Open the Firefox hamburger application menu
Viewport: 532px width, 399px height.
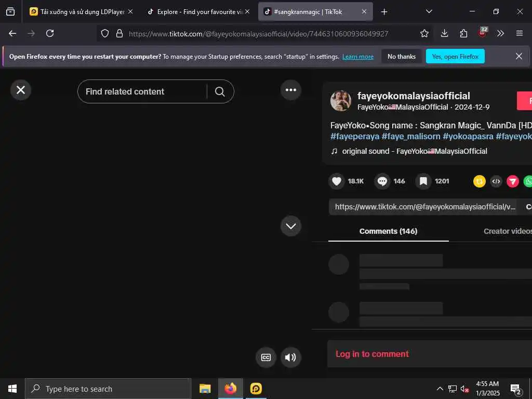coord(520,33)
